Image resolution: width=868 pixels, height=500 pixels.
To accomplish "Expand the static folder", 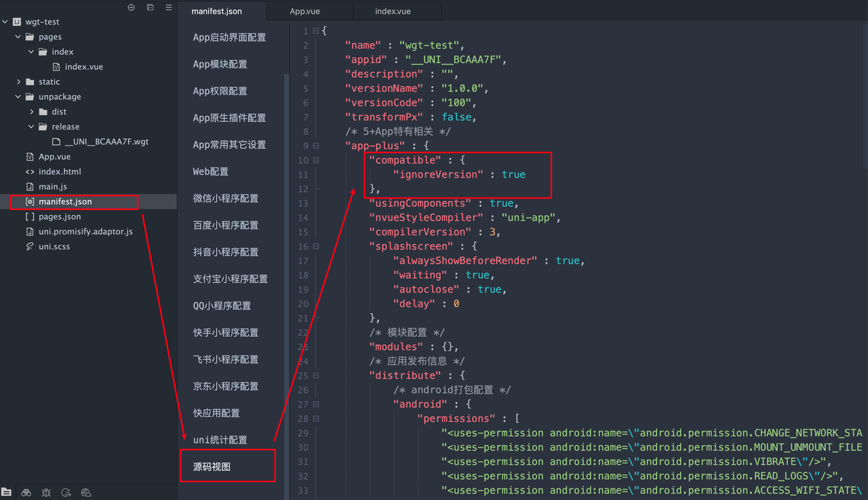I will tap(19, 82).
